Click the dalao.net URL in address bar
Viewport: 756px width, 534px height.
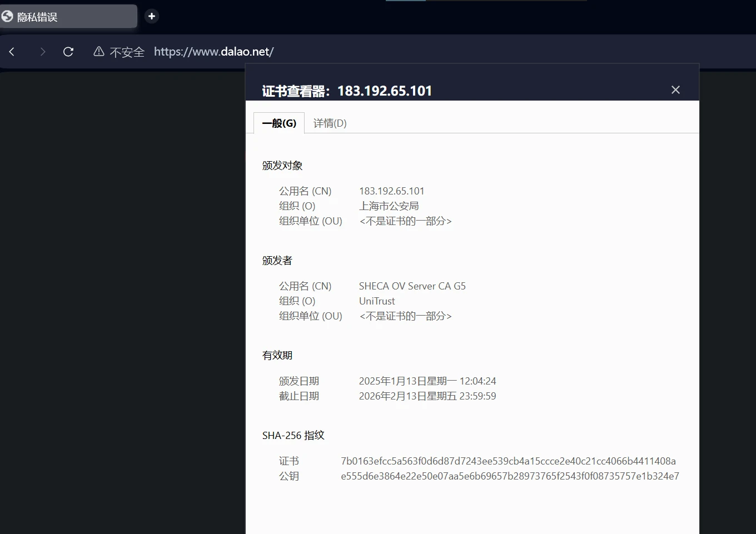tap(213, 52)
